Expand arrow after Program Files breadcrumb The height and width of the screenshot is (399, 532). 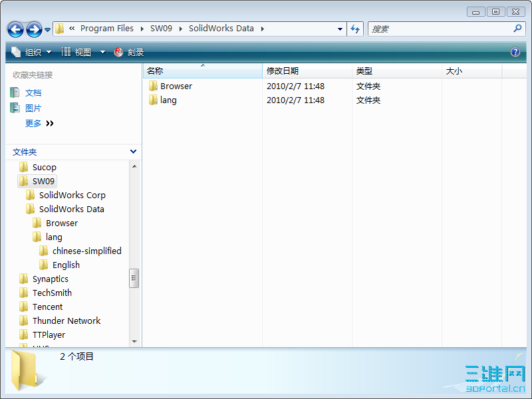point(142,29)
